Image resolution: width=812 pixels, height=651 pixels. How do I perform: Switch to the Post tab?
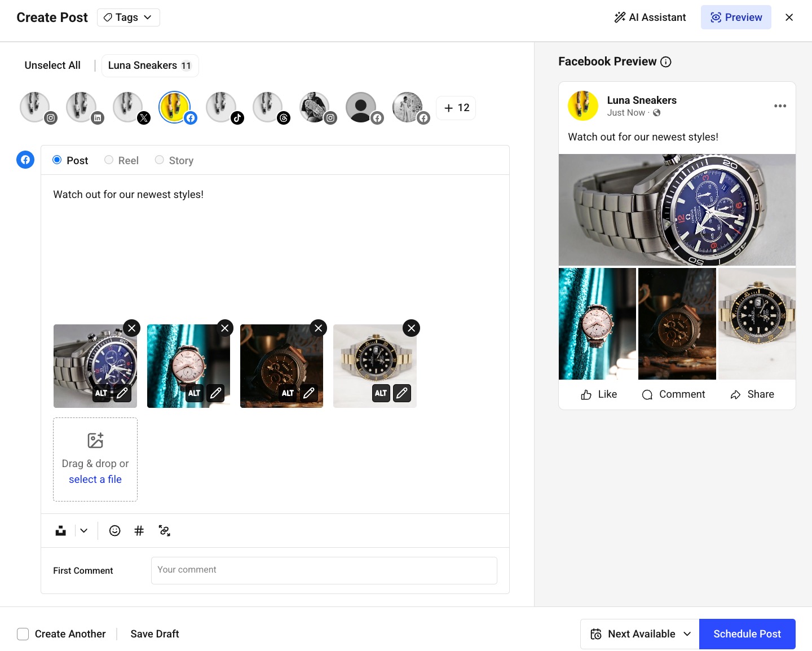pyautogui.click(x=57, y=160)
